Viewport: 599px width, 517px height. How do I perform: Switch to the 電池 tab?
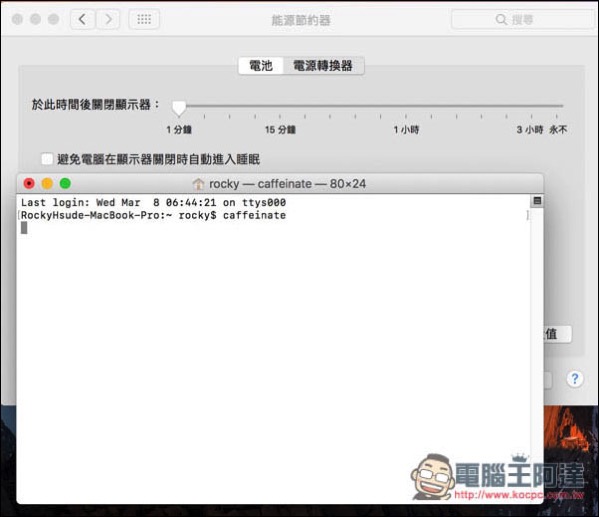tap(261, 66)
